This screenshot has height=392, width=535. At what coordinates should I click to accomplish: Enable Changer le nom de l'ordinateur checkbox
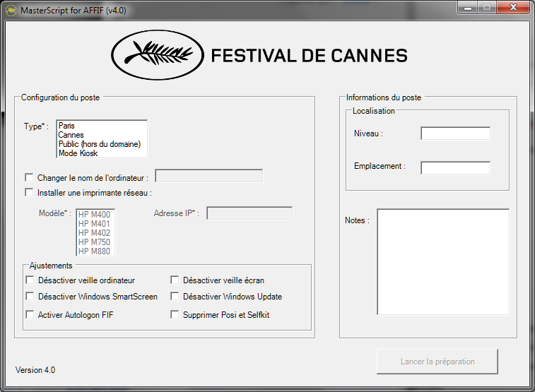coord(30,177)
